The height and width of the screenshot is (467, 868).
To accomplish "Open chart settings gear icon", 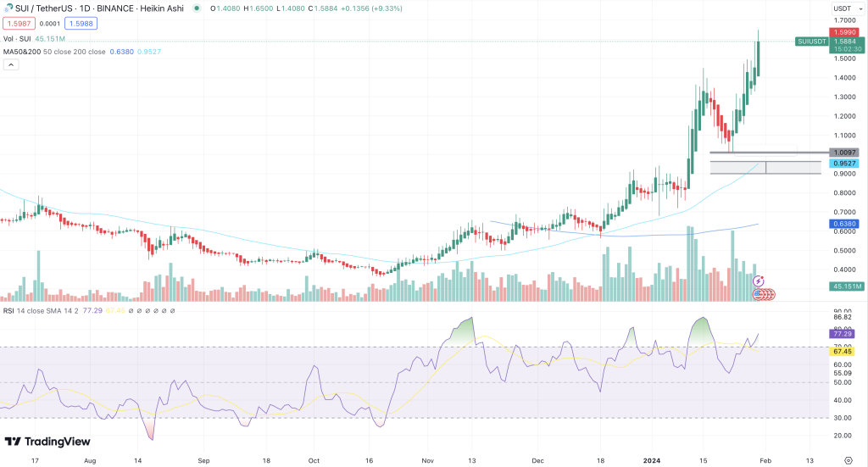I will tap(848, 460).
